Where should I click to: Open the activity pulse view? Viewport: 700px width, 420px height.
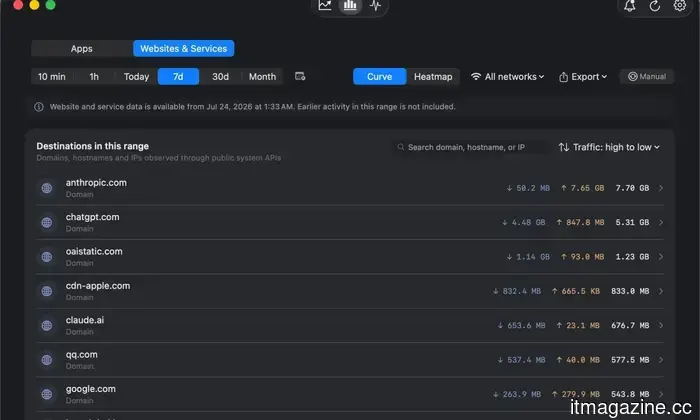coord(375,5)
